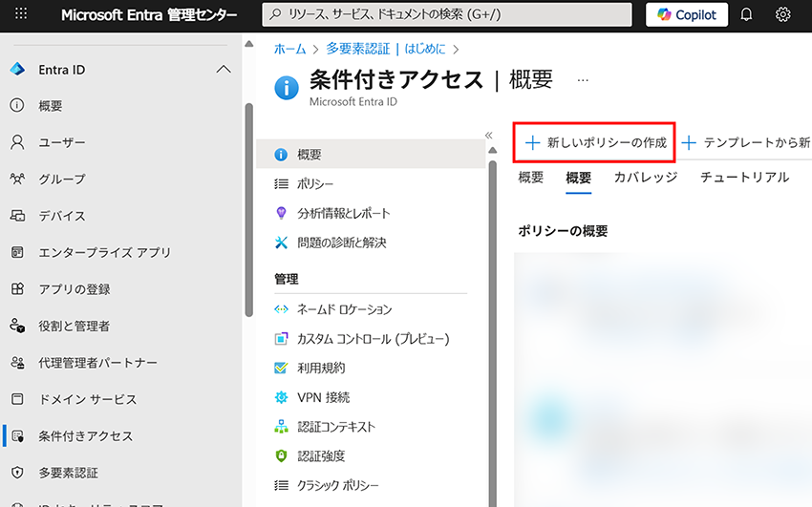Click the デバイス icon in sidebar
Viewport: 812px width, 507px height.
[17, 216]
